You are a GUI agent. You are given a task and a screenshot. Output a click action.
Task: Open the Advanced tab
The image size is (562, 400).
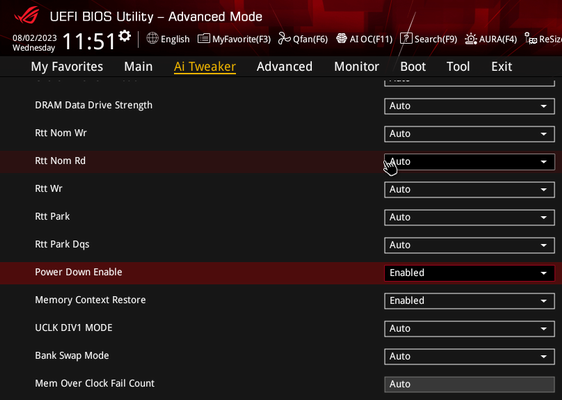pos(285,67)
